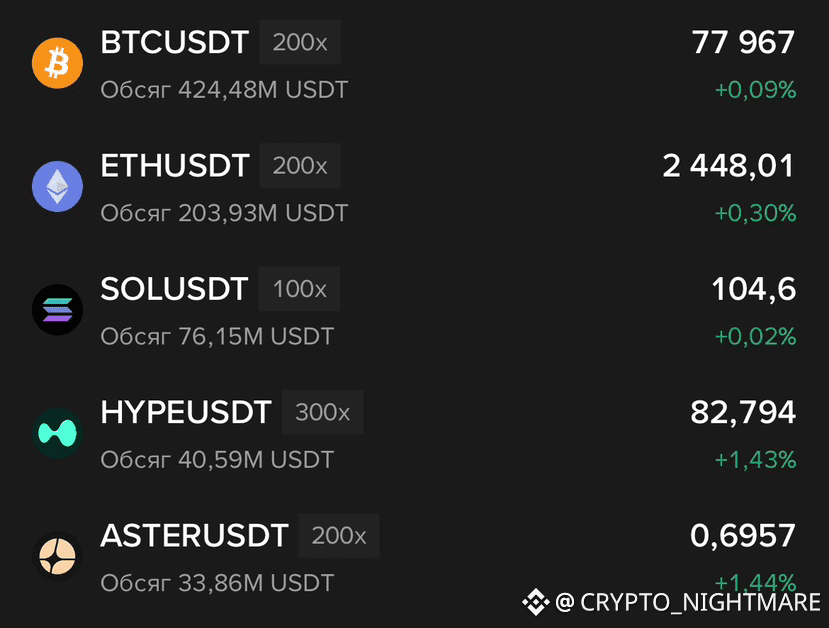Select the HYPEUSDT pair name
Image resolution: width=829 pixels, height=628 pixels.
pyautogui.click(x=186, y=412)
